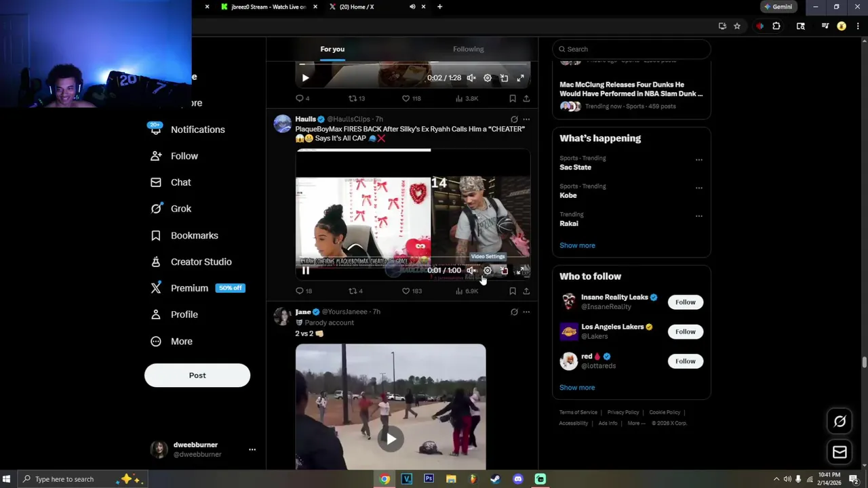This screenshot has height=488, width=868.
Task: Bookmark the Haulls post
Action: 513,291
